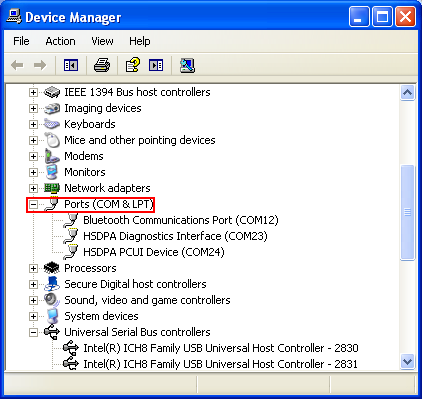Click the Ports (COM & LPT) plug icon
The image size is (422, 399).
(x=52, y=204)
